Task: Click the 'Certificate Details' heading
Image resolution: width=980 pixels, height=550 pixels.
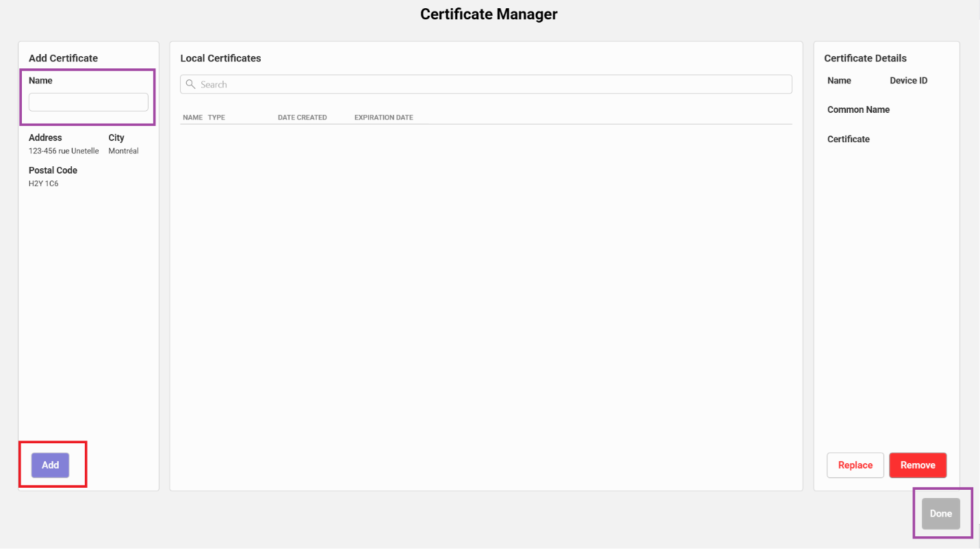Action: click(x=865, y=58)
